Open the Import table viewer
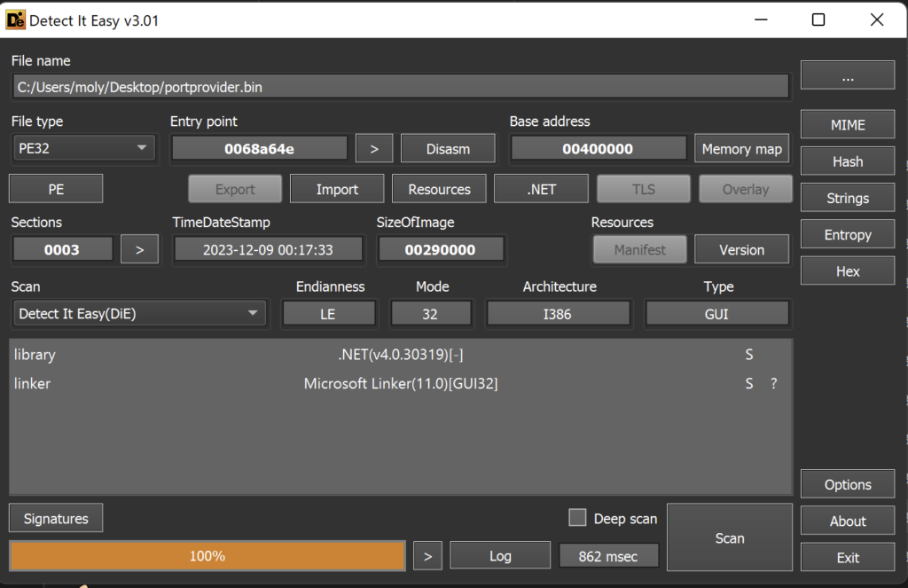 click(337, 189)
